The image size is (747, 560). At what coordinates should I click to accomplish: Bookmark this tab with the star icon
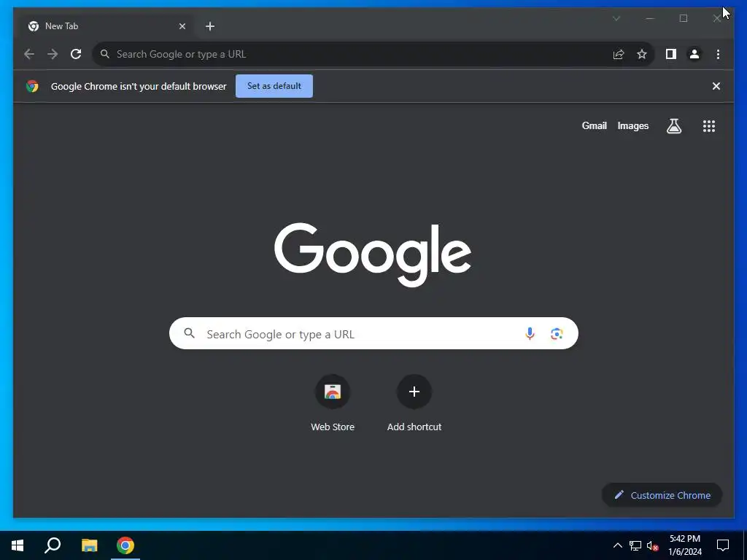click(642, 54)
